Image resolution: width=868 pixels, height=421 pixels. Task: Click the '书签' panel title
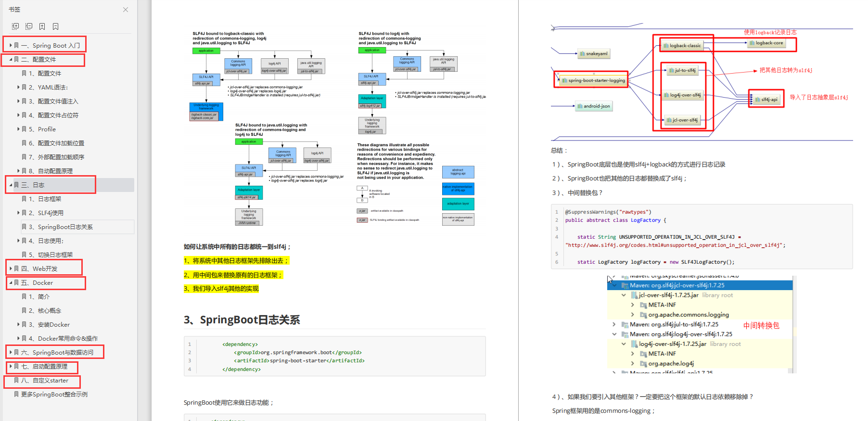click(14, 10)
